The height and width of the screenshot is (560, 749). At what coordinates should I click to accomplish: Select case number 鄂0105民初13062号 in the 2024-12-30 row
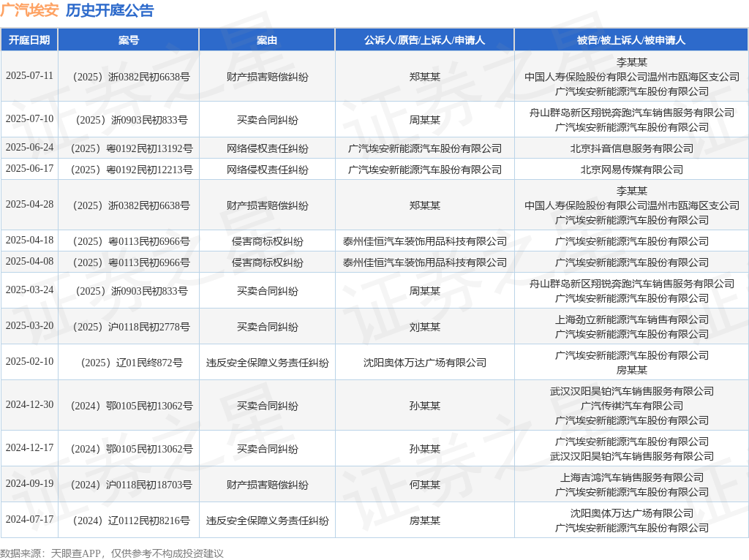click(x=132, y=406)
